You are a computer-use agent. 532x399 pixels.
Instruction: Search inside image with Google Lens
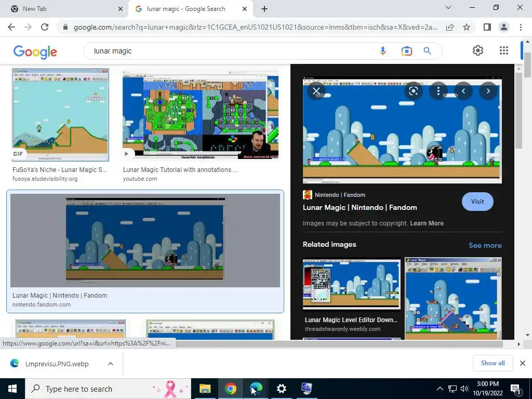click(413, 91)
